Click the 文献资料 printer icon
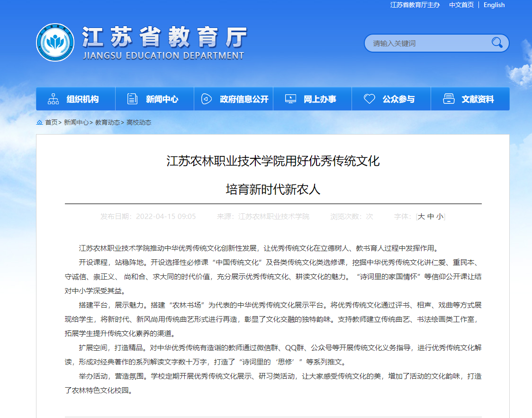This screenshot has height=418, width=532. [448, 99]
